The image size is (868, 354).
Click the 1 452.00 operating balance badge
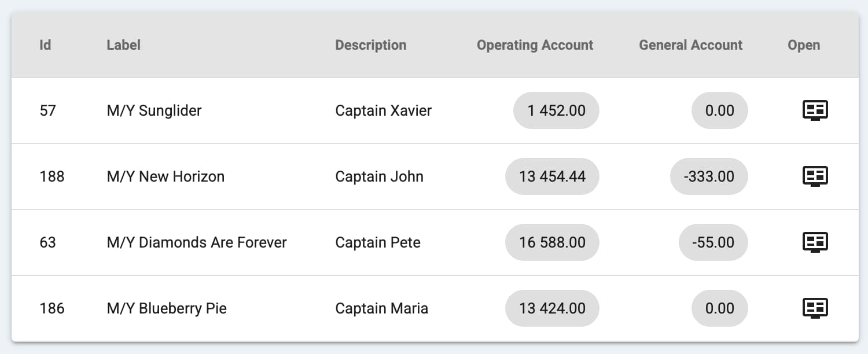tap(556, 110)
